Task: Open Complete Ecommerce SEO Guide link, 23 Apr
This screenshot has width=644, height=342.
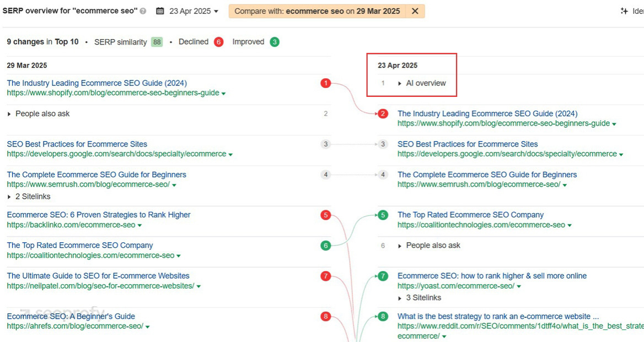Action: (487, 175)
